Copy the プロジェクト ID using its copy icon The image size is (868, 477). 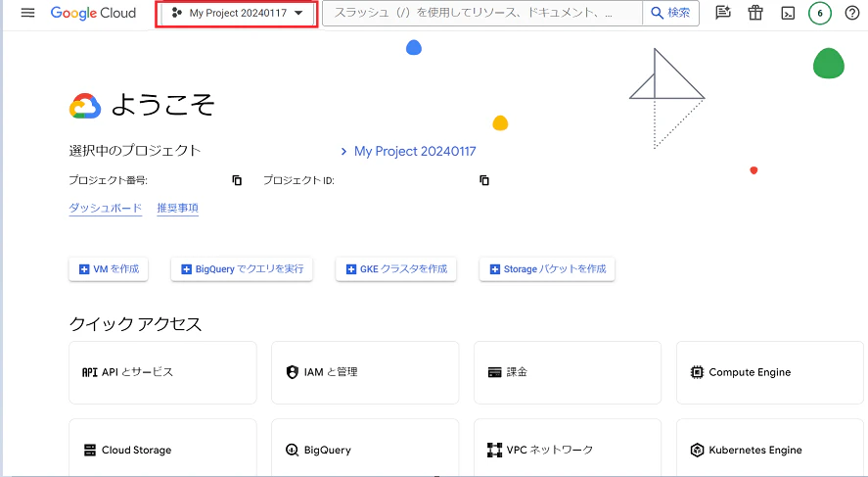(x=484, y=180)
